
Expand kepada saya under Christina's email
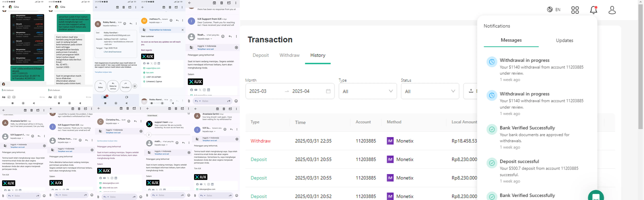(x=112, y=123)
